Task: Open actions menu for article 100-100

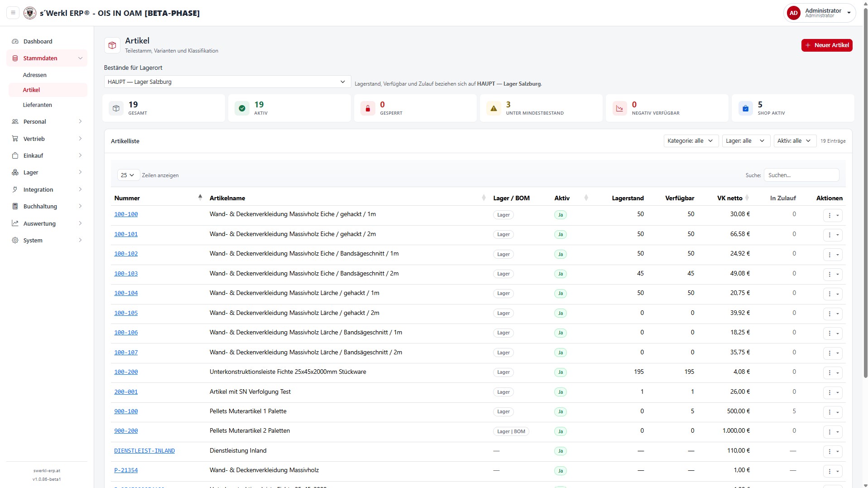Action: coord(833,215)
